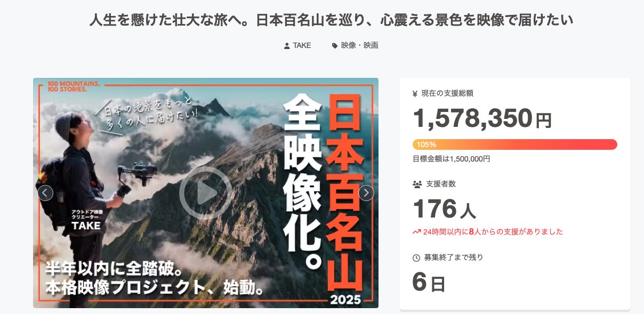
Task: Click the 2025 label in the thumbnail
Action: click(345, 299)
